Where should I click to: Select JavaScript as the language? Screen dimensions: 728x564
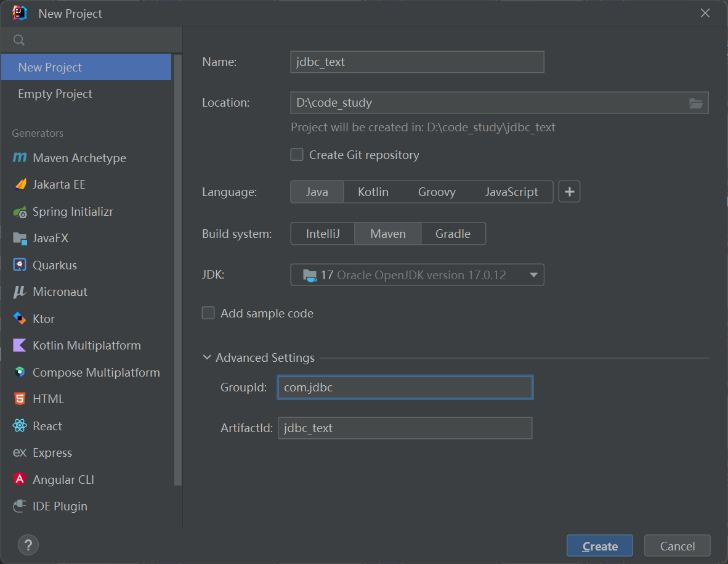(x=512, y=192)
